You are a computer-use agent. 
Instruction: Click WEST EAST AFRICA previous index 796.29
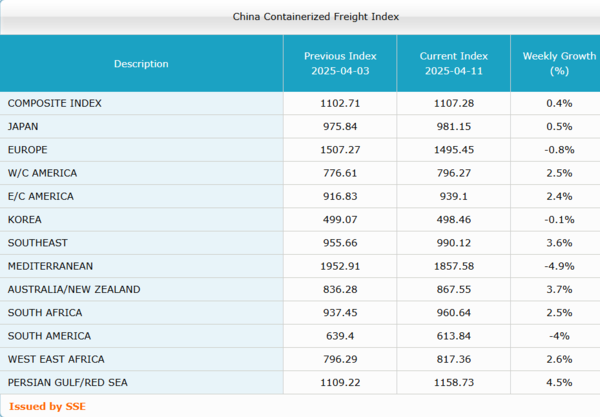pos(339,359)
